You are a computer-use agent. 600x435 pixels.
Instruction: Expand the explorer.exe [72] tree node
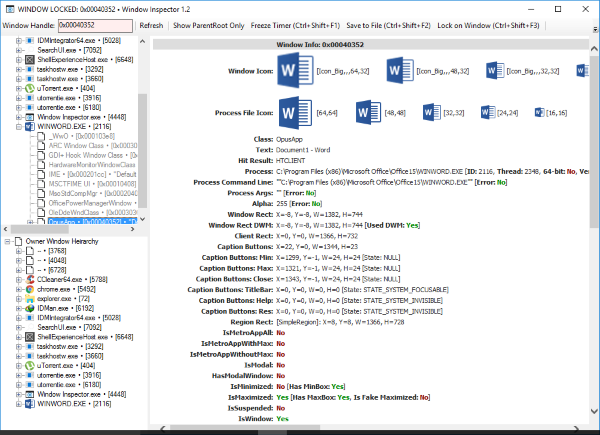[18, 299]
